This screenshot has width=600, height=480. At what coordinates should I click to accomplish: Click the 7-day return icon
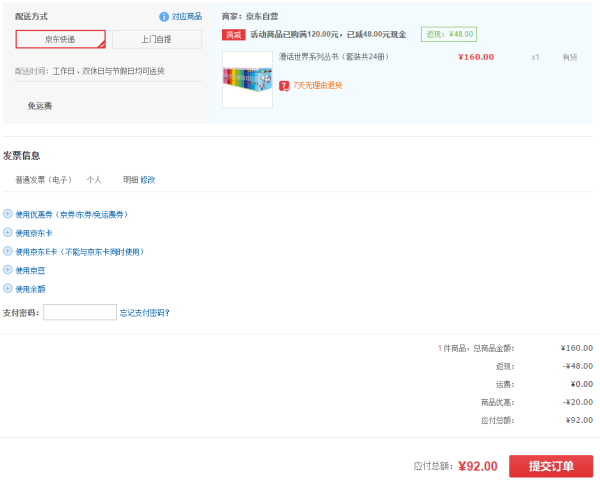tap(284, 86)
